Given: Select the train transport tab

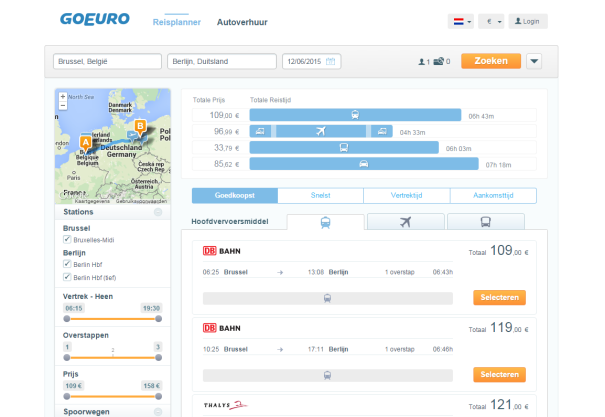Looking at the screenshot, I should click(326, 222).
